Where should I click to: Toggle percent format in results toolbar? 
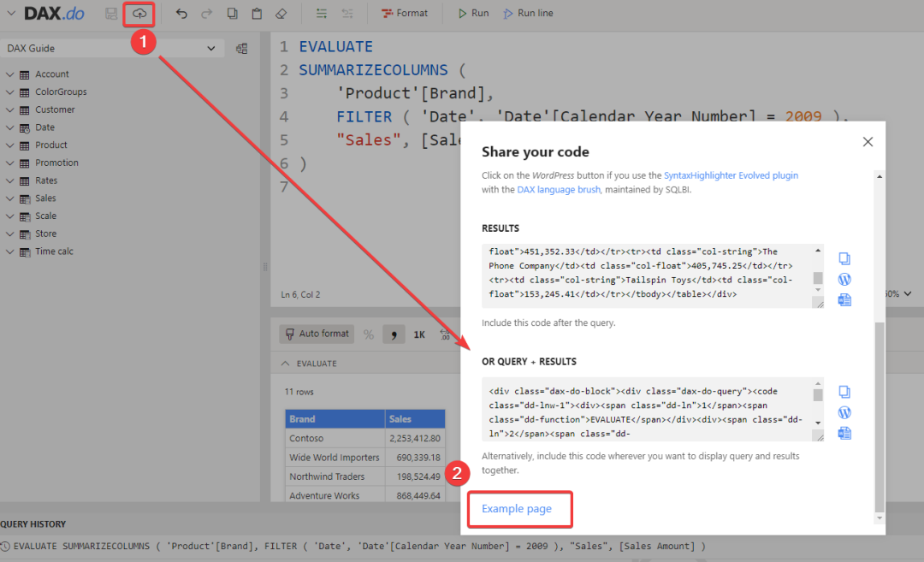(x=369, y=334)
